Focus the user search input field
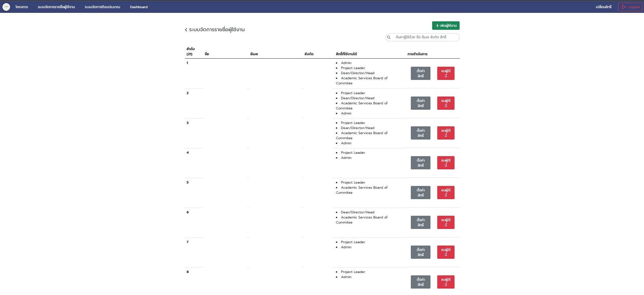The width and height of the screenshot is (644, 295). tap(425, 37)
